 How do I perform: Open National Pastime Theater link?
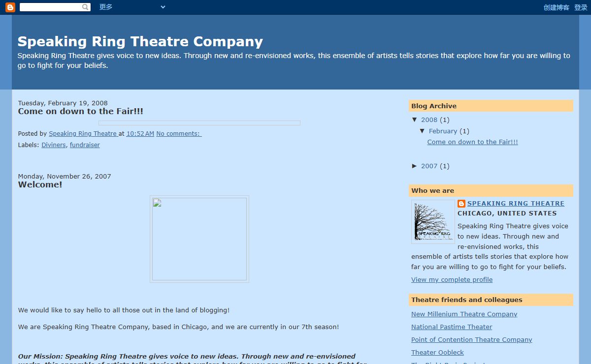pos(452,327)
